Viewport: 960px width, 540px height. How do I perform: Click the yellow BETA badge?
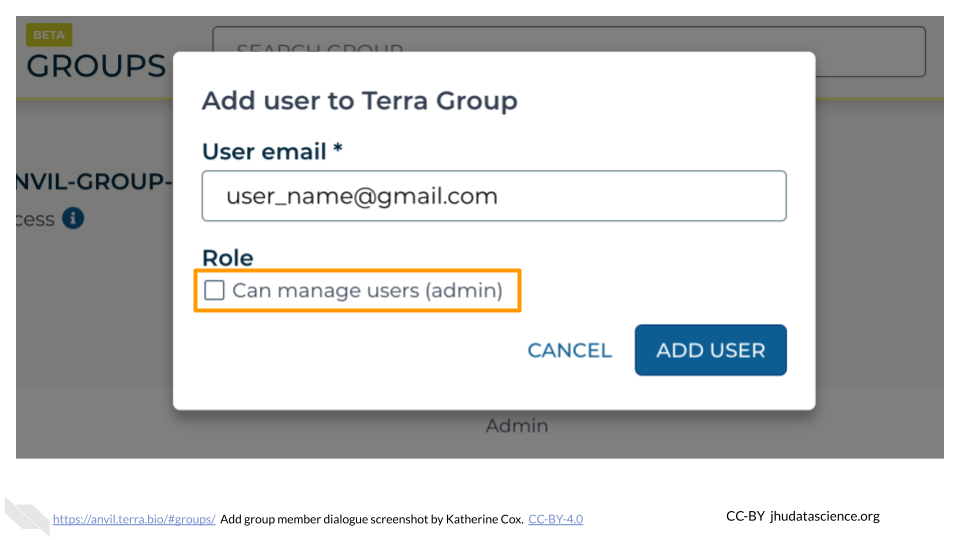click(x=48, y=35)
